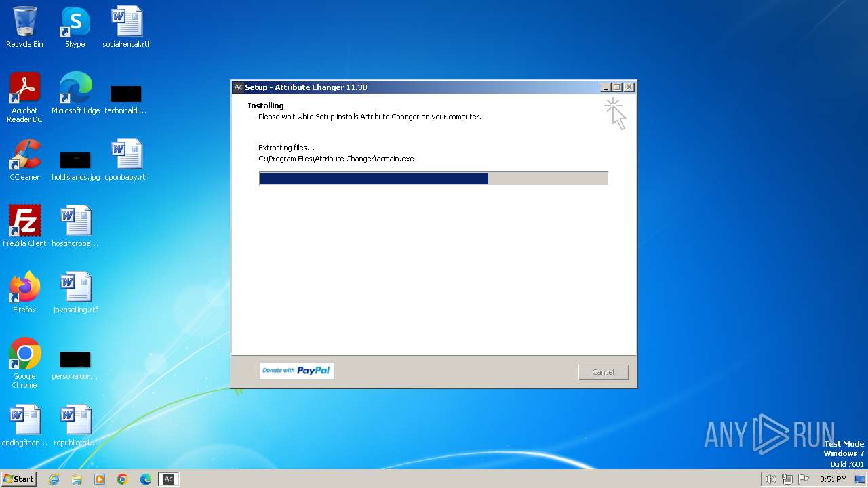The width and height of the screenshot is (868, 488).
Task: Open Edge from the taskbar
Action: point(146,479)
